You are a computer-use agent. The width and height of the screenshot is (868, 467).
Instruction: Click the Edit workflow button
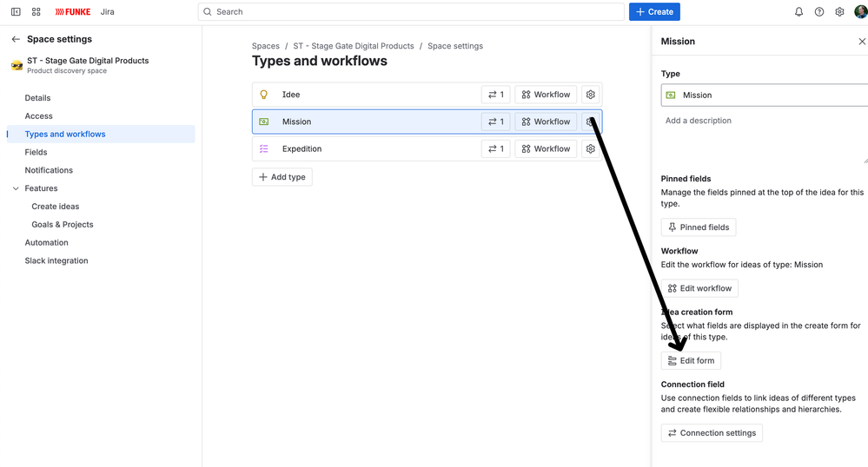click(699, 288)
